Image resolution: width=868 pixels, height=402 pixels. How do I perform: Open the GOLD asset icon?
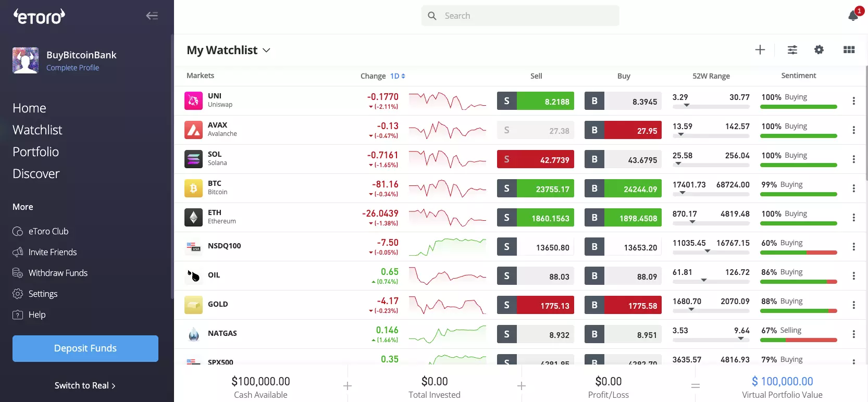(193, 305)
